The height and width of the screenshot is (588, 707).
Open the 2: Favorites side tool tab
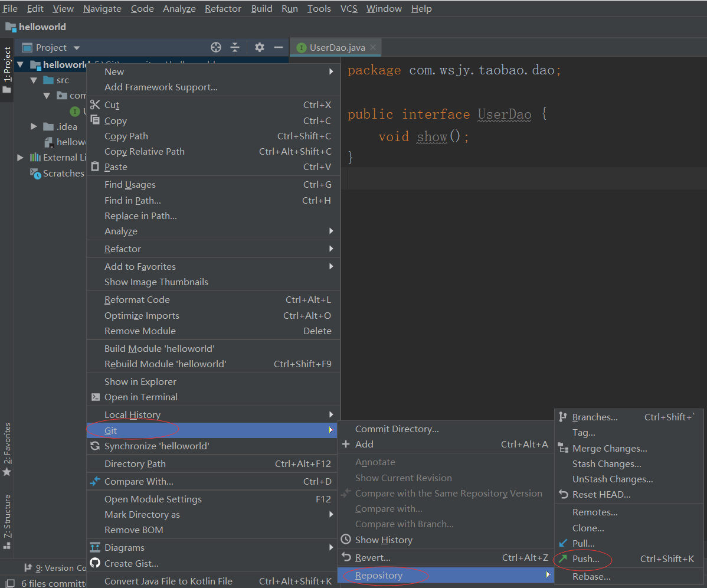6,449
